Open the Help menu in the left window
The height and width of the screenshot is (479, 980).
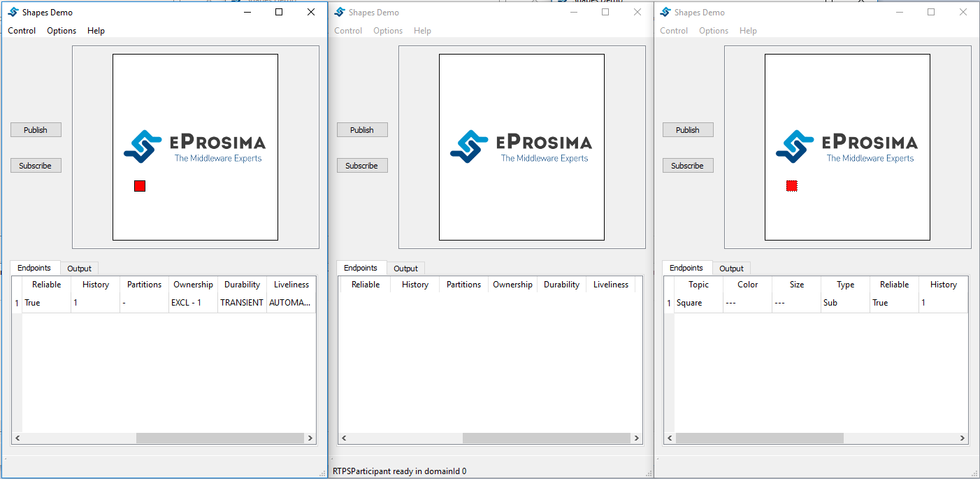coord(96,31)
